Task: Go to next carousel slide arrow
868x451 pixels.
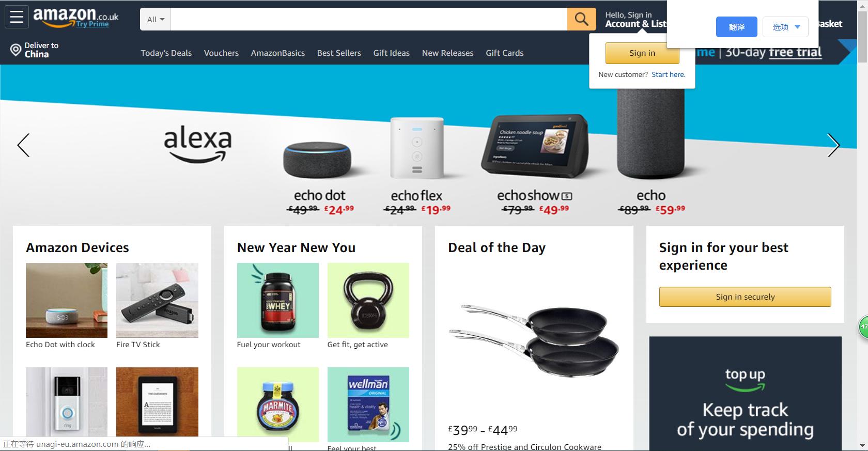Action: 833,145
